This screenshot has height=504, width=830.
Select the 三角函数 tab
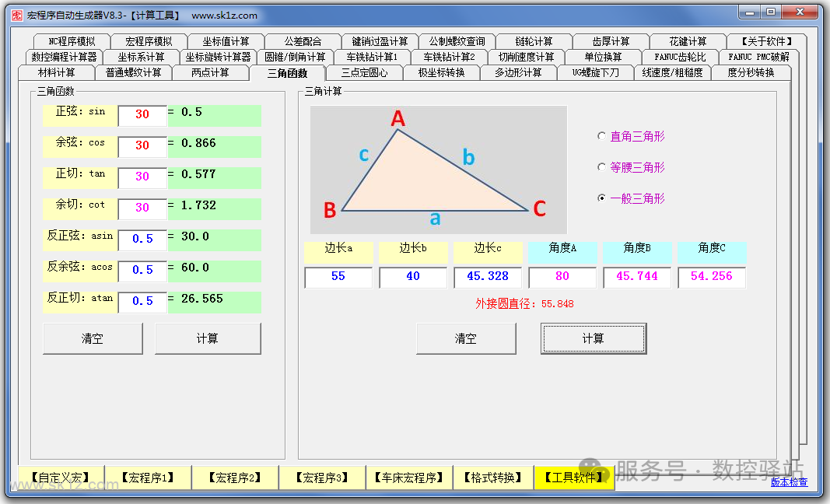pos(288,73)
